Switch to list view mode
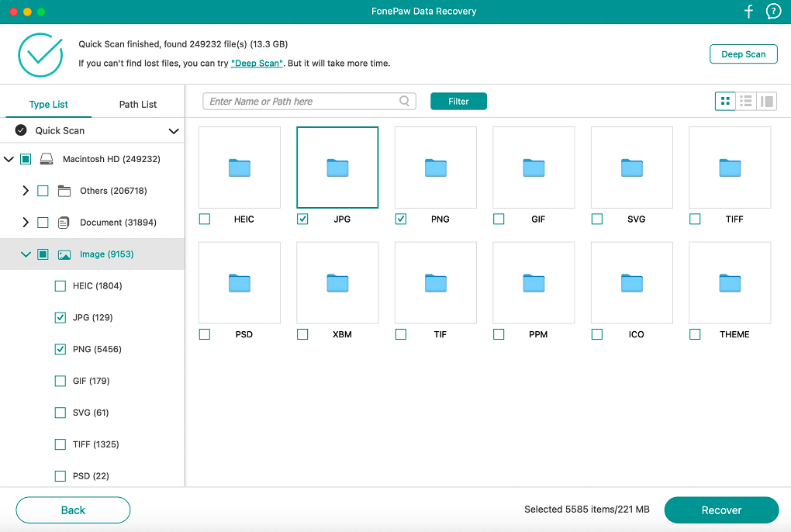The height and width of the screenshot is (532, 791). [x=746, y=101]
